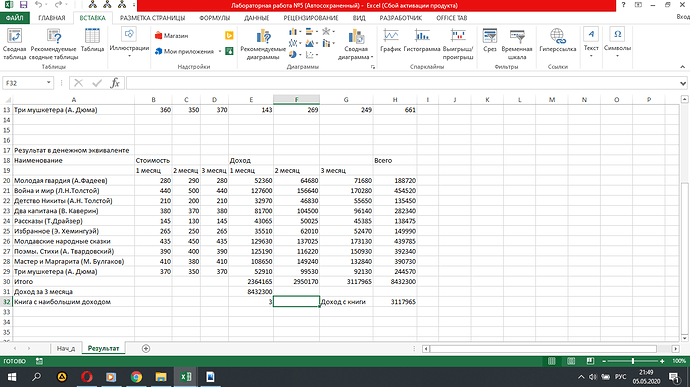Save the workbook using the quick access icon
Image resolution: width=690 pixels, height=387 pixels.
click(x=23, y=5)
